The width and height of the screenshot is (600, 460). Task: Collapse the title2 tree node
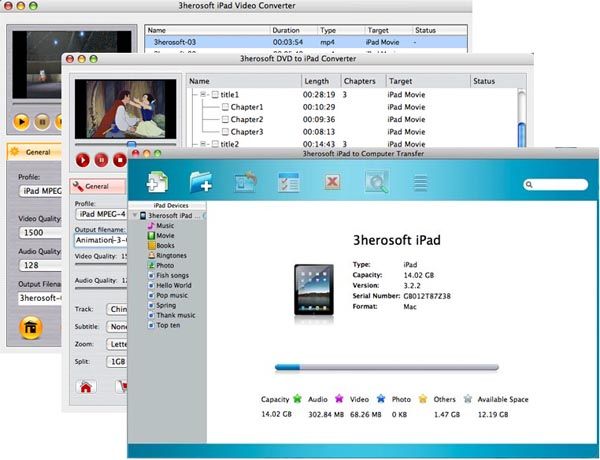[203, 144]
